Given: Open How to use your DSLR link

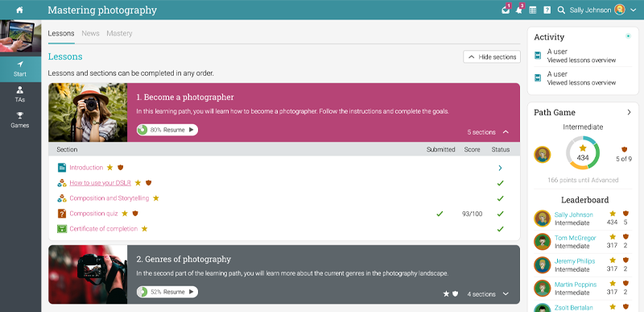Looking at the screenshot, I should click(100, 183).
